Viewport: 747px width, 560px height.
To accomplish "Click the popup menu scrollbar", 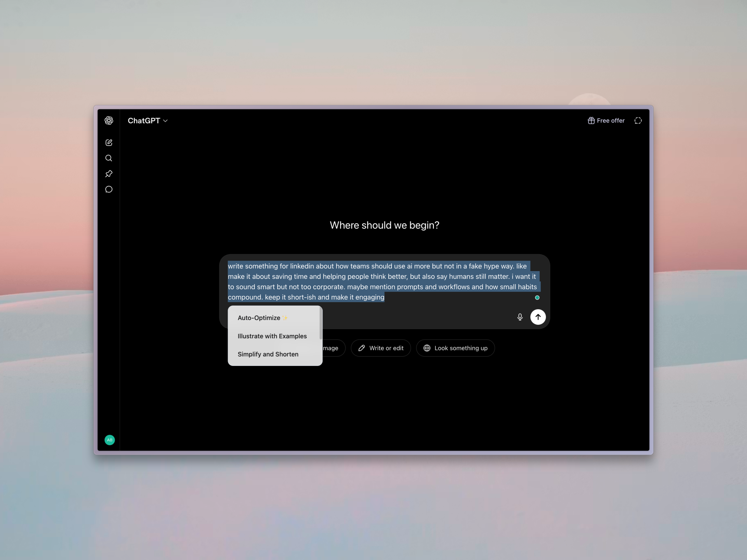I will [x=321, y=323].
